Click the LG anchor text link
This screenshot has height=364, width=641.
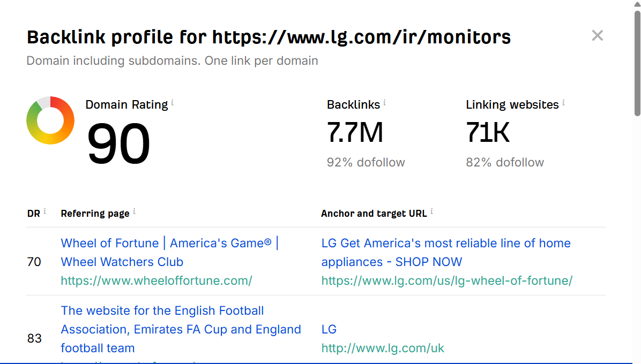(x=329, y=329)
